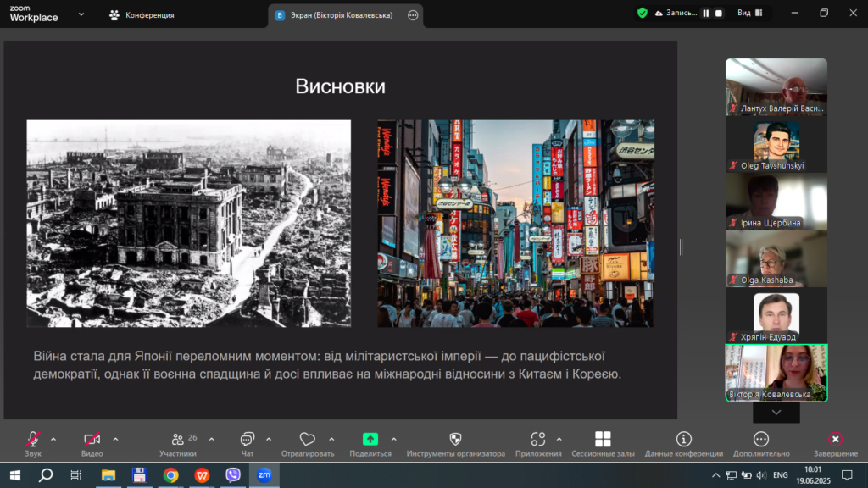Show Данные конференции meeting info

pos(683,439)
